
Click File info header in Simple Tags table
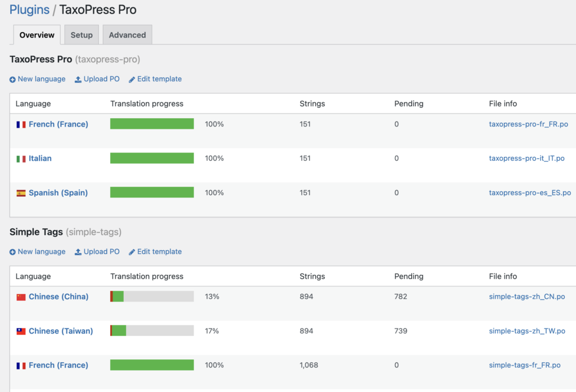[x=502, y=276]
